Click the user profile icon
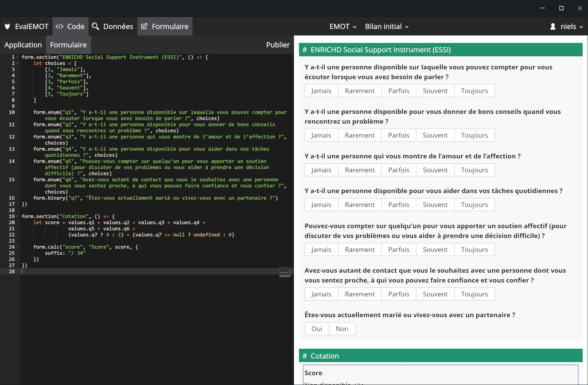The image size is (588, 385). pos(553,27)
